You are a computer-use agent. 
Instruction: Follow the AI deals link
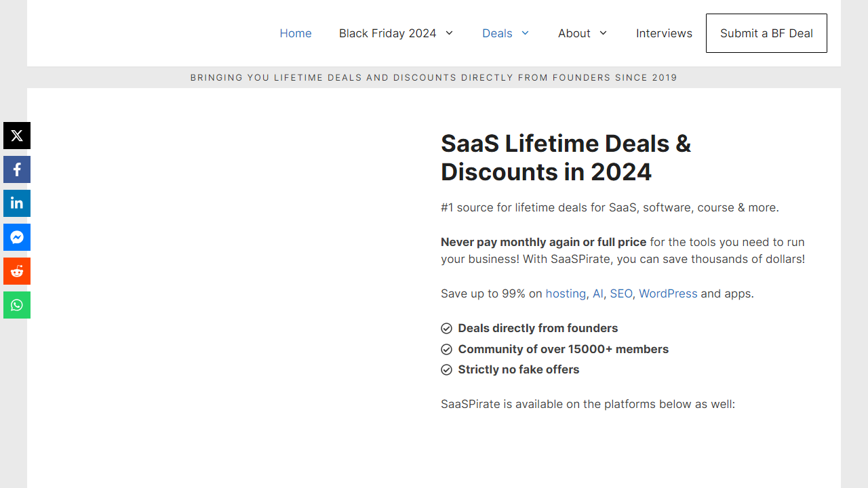point(597,293)
